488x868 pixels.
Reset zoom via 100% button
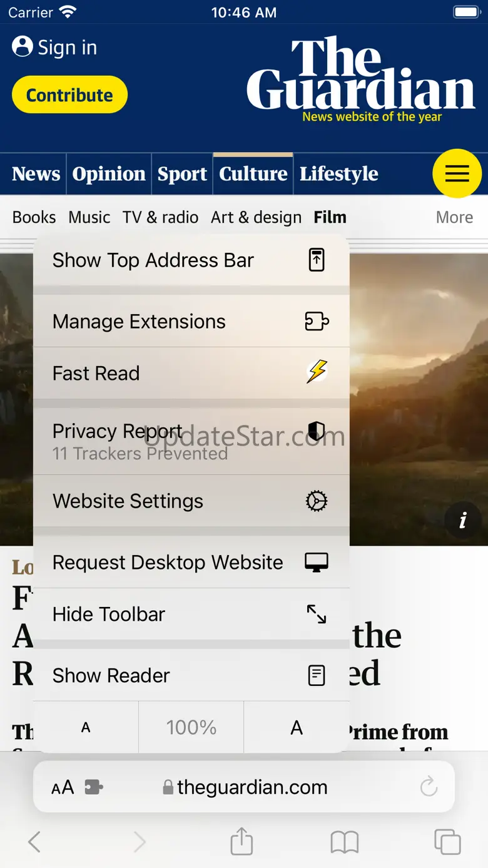point(191,727)
